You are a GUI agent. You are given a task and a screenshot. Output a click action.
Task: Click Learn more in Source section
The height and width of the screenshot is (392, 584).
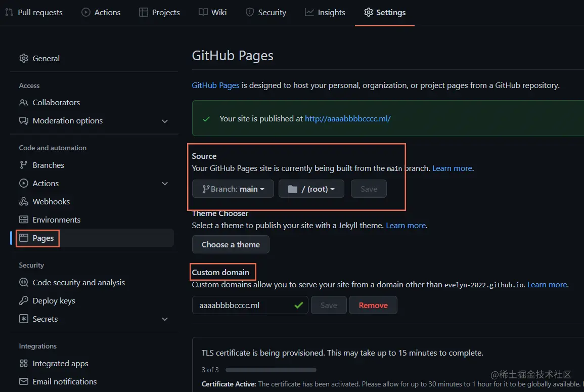(x=452, y=168)
